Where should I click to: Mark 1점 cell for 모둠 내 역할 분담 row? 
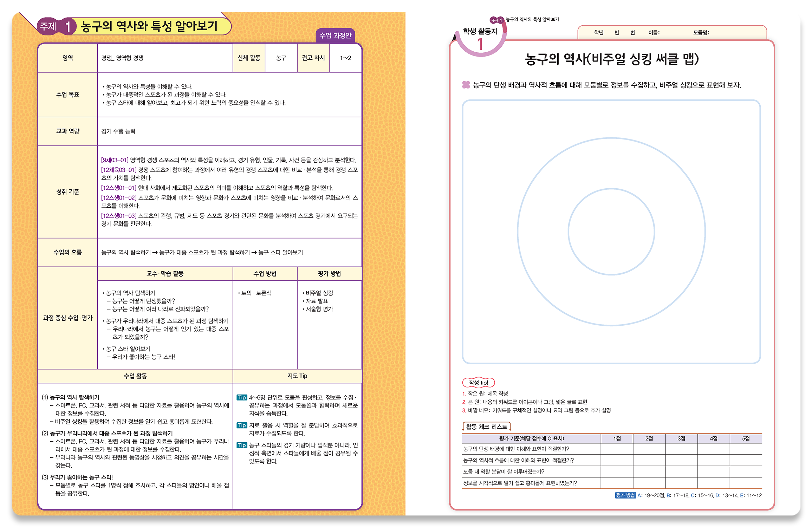(x=617, y=471)
